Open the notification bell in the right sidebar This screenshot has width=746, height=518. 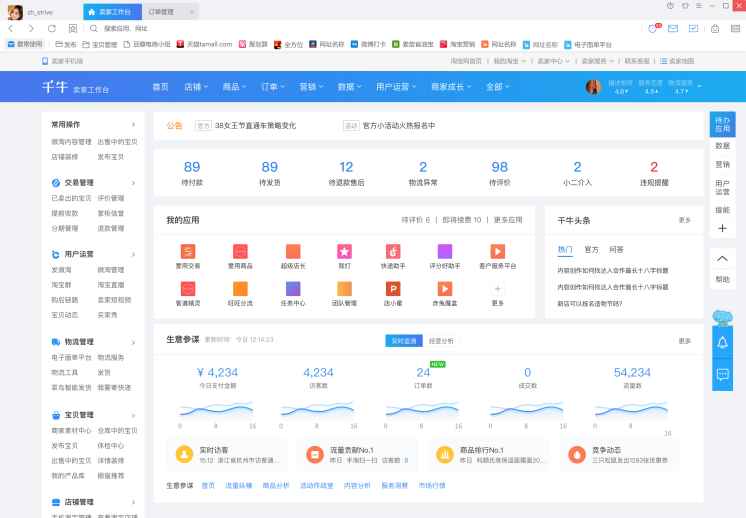[x=722, y=342]
